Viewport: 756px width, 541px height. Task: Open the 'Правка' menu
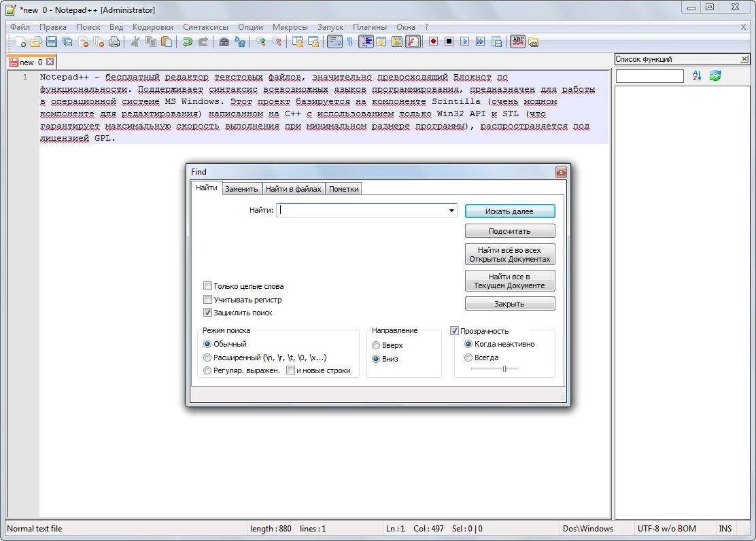pyautogui.click(x=53, y=27)
